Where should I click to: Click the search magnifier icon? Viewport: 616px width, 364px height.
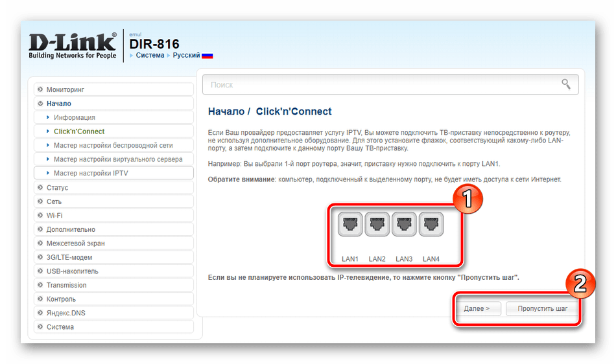click(565, 84)
